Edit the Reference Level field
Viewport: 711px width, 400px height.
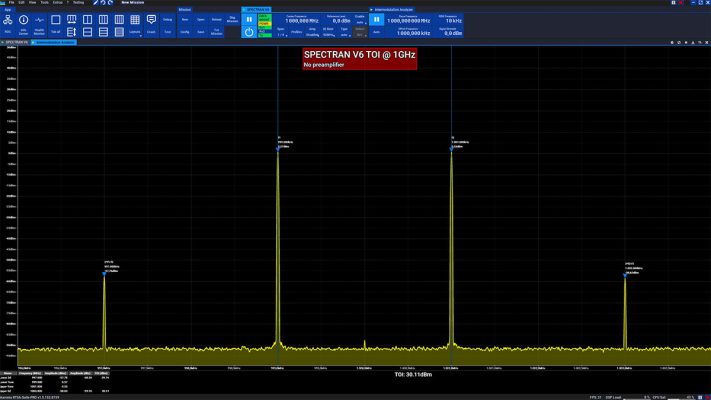336,21
